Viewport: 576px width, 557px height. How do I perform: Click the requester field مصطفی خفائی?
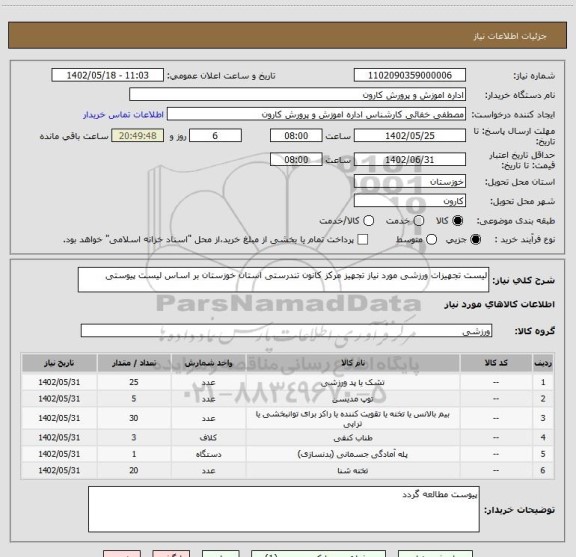316,114
